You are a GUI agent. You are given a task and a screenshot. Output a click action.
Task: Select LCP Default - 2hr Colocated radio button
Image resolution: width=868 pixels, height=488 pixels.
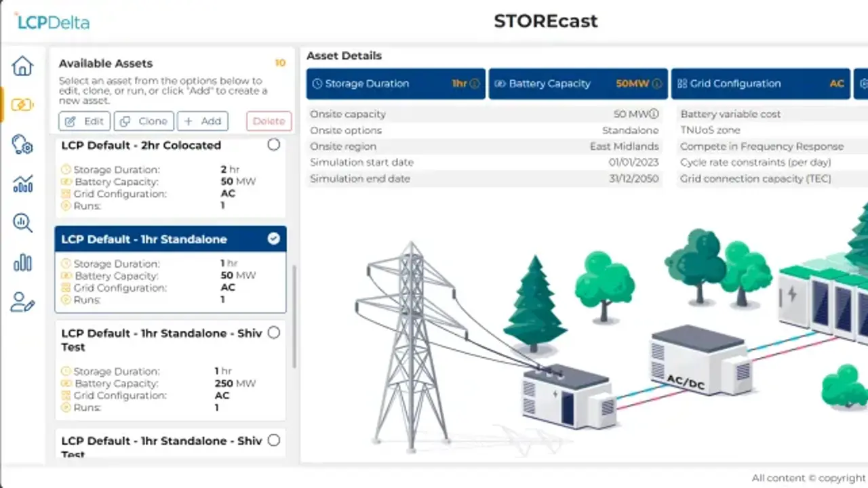[273, 144]
